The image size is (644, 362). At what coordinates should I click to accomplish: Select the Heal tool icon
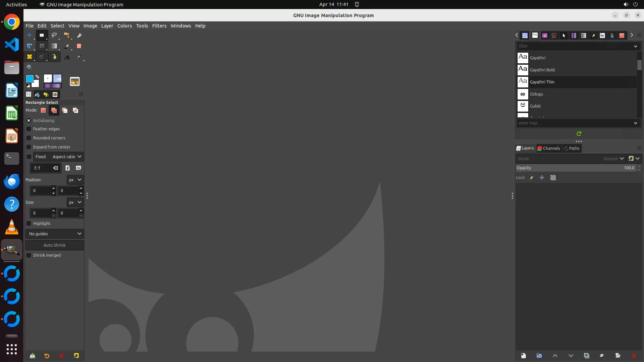click(30, 57)
